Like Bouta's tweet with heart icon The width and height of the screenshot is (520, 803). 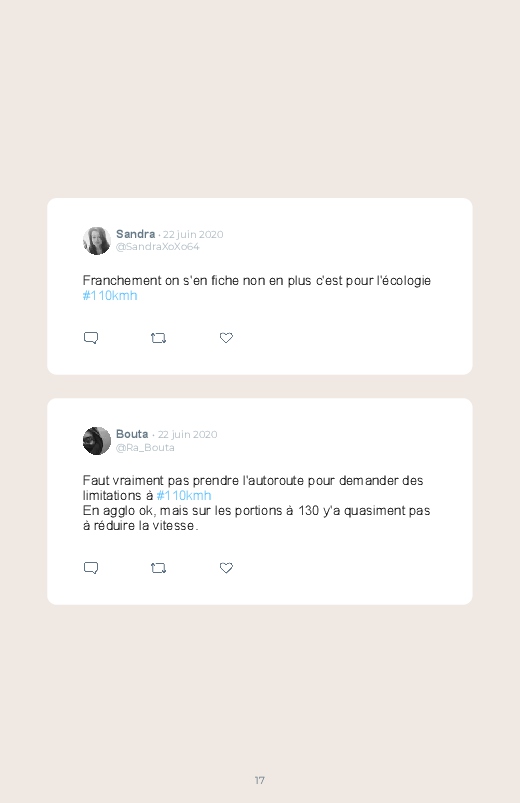pyautogui.click(x=226, y=568)
